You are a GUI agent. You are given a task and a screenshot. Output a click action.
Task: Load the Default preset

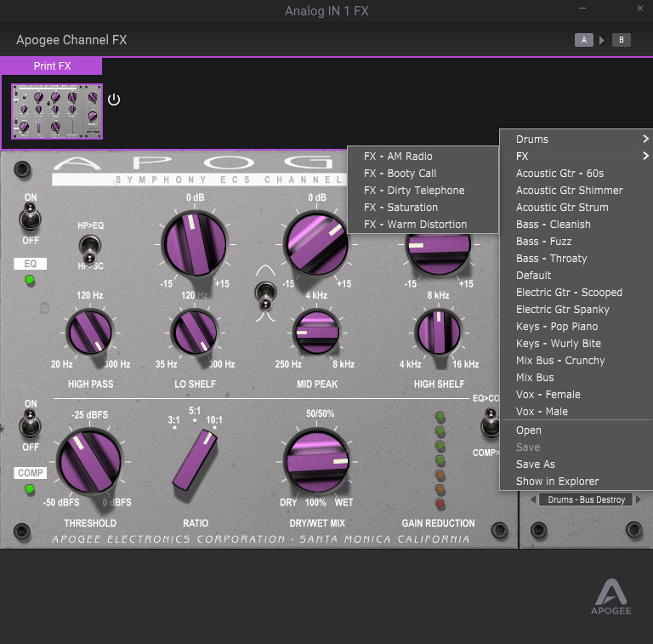click(576, 276)
